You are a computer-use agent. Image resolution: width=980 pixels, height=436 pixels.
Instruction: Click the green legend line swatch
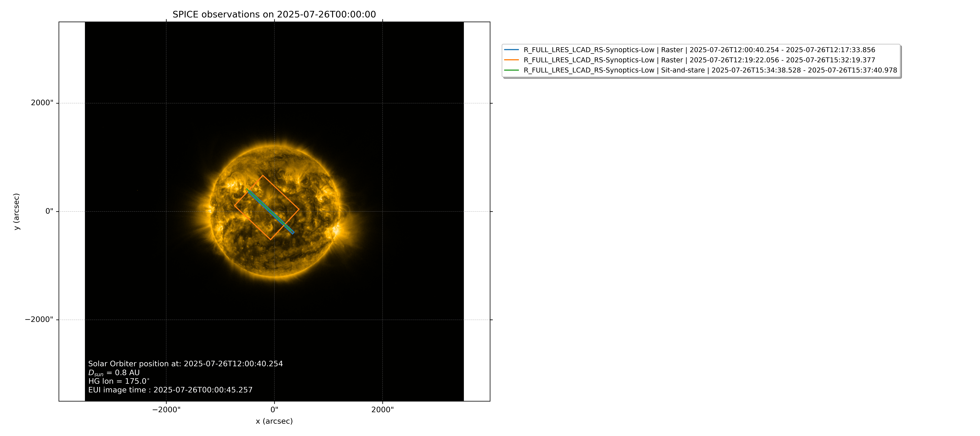511,70
